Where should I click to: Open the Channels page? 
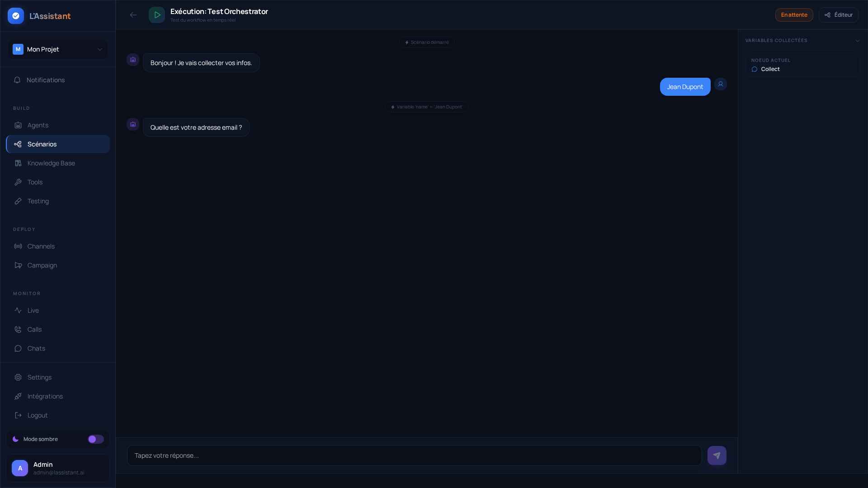pos(41,246)
